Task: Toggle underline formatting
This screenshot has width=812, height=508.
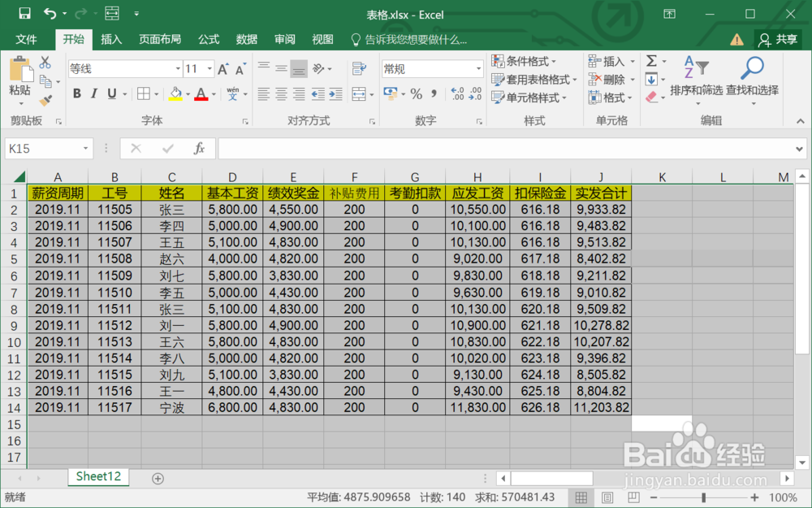Action: (x=111, y=93)
